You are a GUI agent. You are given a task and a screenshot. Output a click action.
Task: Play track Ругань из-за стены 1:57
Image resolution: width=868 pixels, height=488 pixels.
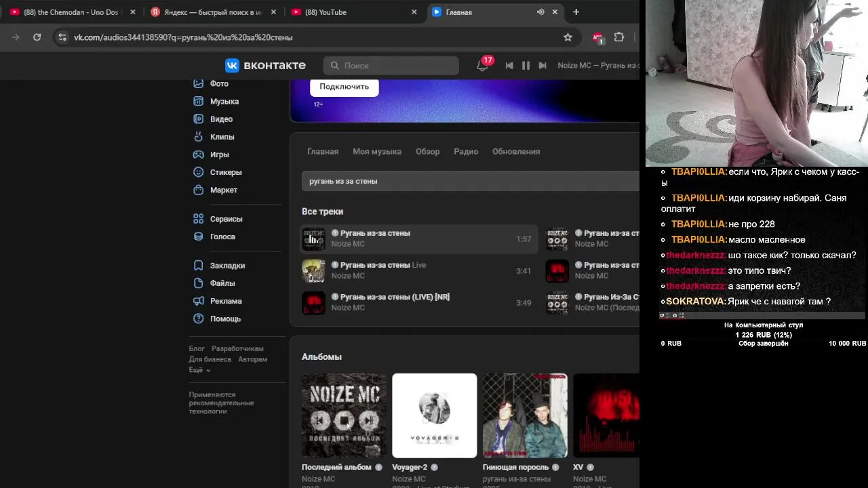(419, 239)
